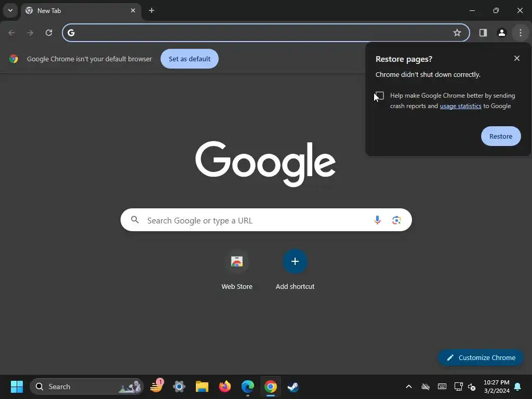The width and height of the screenshot is (532, 399).
Task: Open the usage statistics link
Action: (460, 106)
